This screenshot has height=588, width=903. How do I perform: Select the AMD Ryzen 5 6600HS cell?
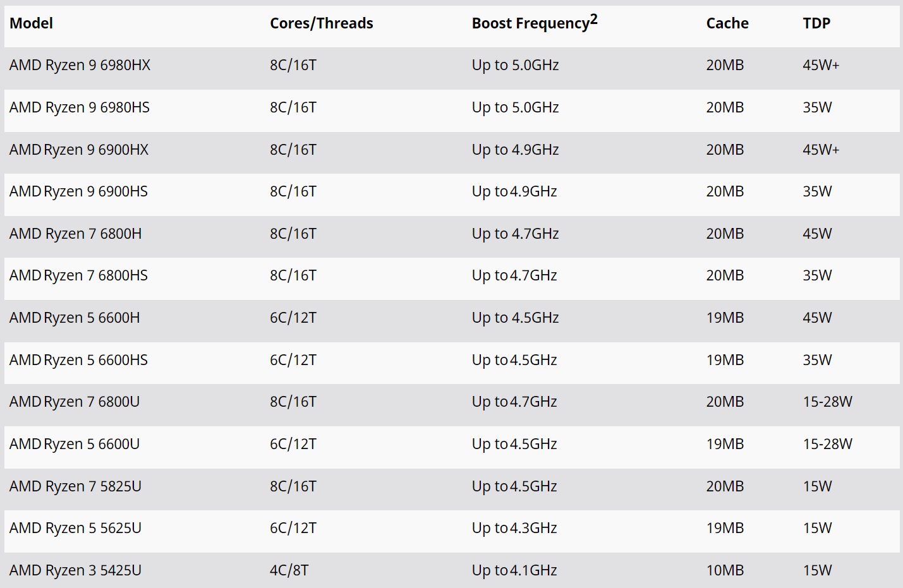pos(78,360)
